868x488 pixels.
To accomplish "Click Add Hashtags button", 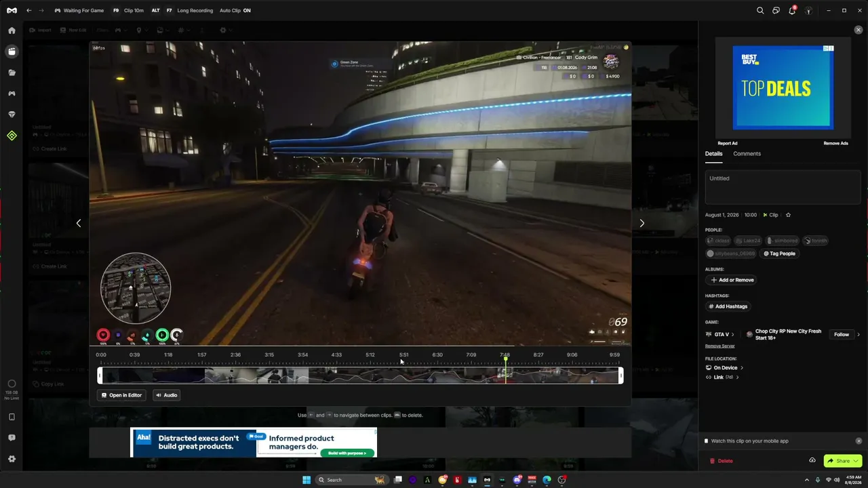I will (728, 306).
